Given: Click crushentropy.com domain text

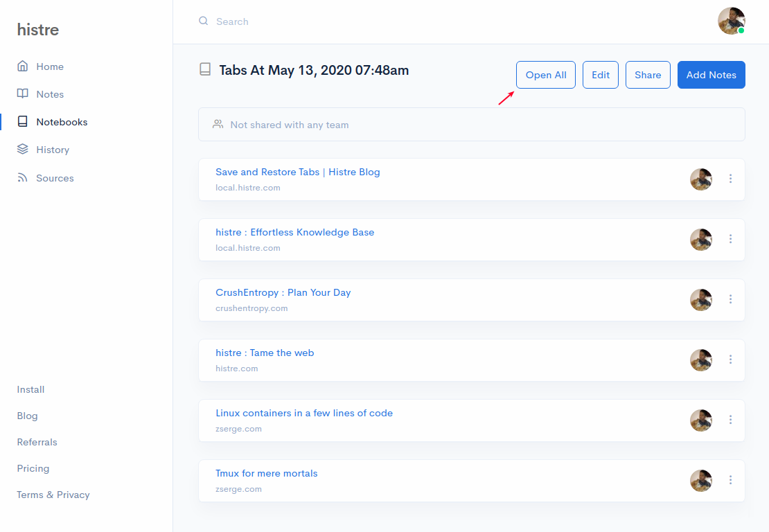Looking at the screenshot, I should 251,308.
